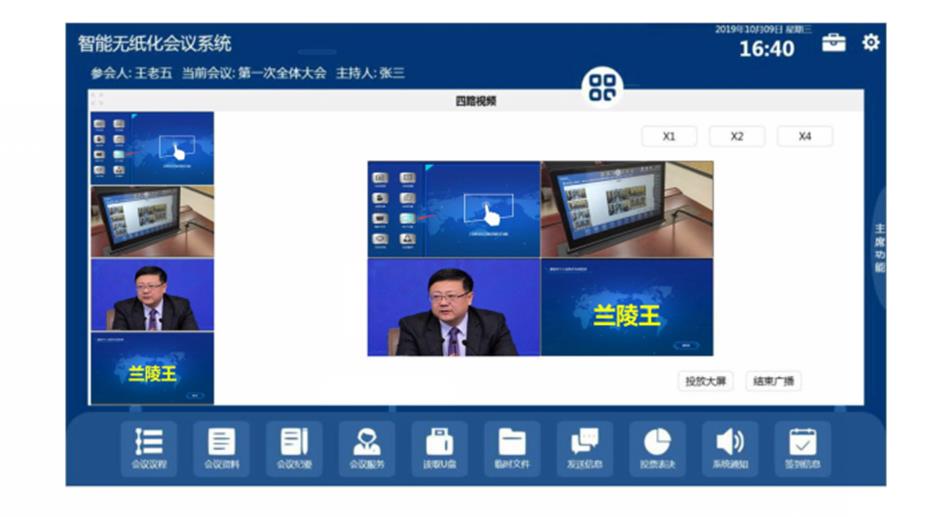Select the X1 layout button
The width and height of the screenshot is (935, 517).
(x=669, y=137)
